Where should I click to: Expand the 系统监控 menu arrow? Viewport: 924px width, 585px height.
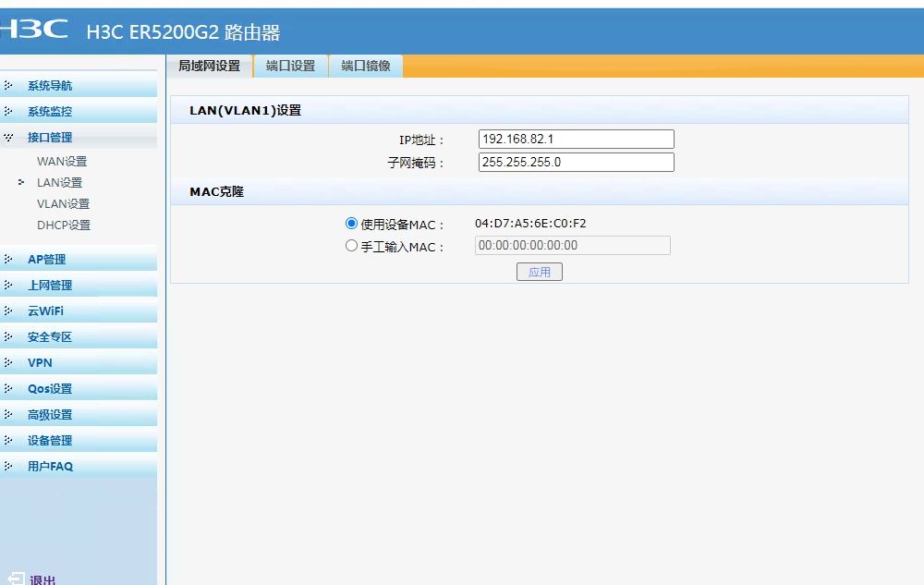coord(8,111)
